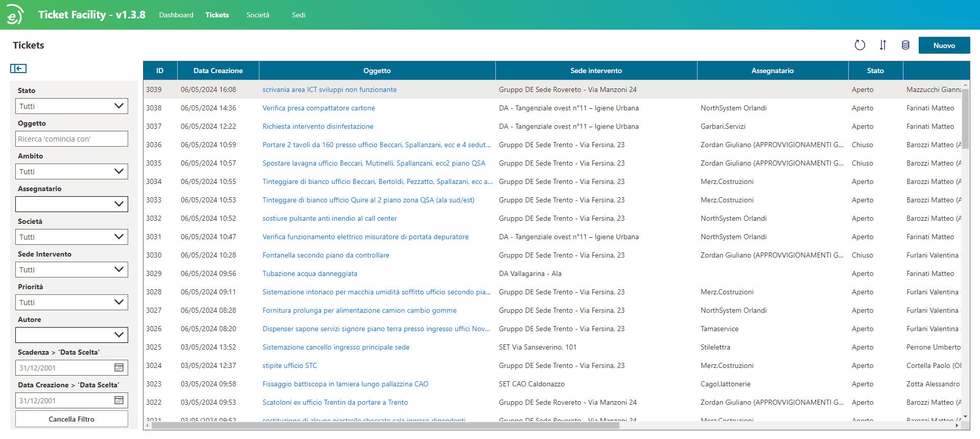This screenshot has height=439, width=980.
Task: Click the scroll-down arrow of the table
Action: tap(965, 417)
